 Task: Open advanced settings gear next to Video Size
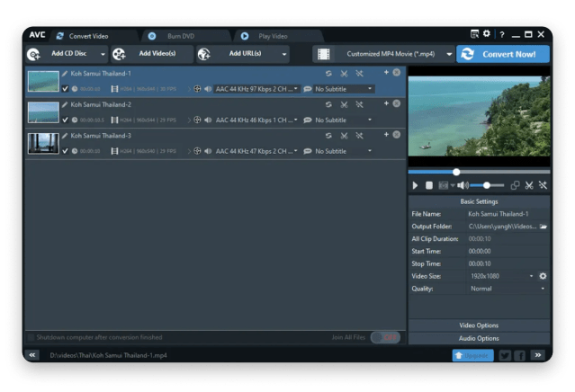[x=544, y=276]
